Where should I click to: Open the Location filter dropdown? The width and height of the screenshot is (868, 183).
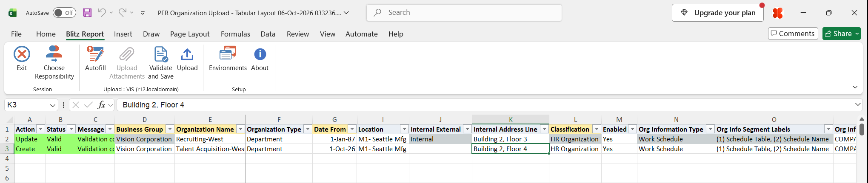click(404, 129)
